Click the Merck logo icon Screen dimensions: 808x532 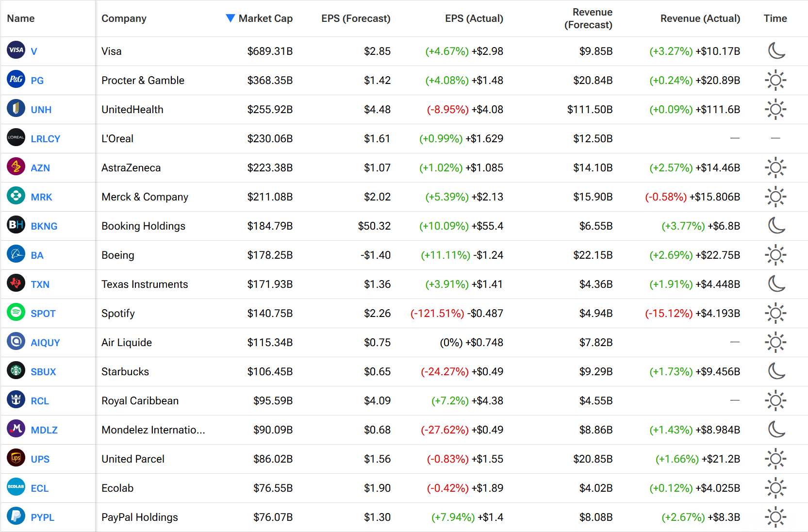(x=16, y=196)
